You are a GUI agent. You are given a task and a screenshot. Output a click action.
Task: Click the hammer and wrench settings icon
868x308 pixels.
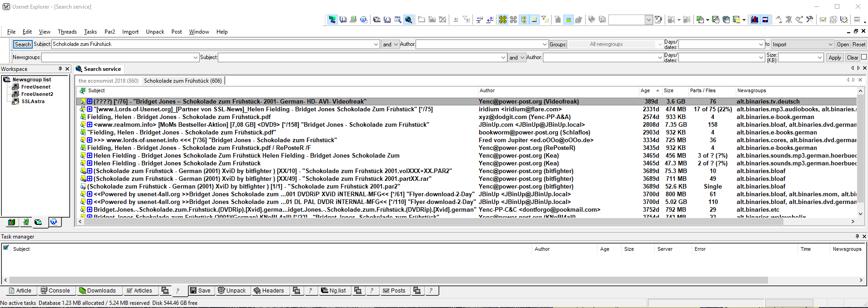809,20
